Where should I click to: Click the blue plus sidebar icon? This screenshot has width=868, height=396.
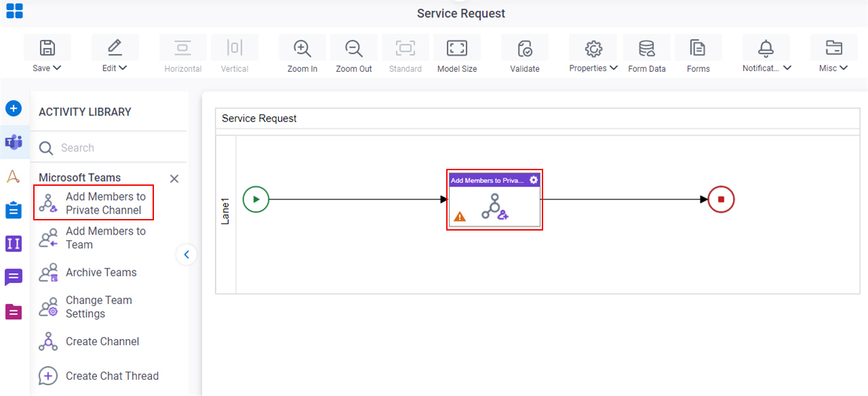(x=14, y=108)
